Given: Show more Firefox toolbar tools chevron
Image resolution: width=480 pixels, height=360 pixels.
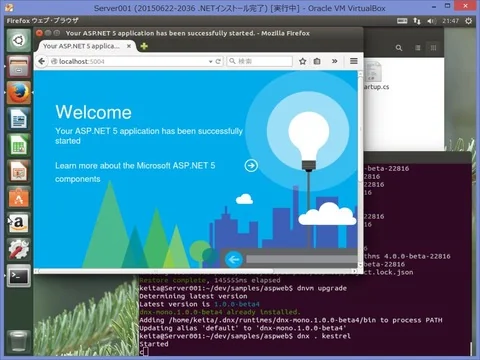Looking at the screenshot, I should pos(334,61).
